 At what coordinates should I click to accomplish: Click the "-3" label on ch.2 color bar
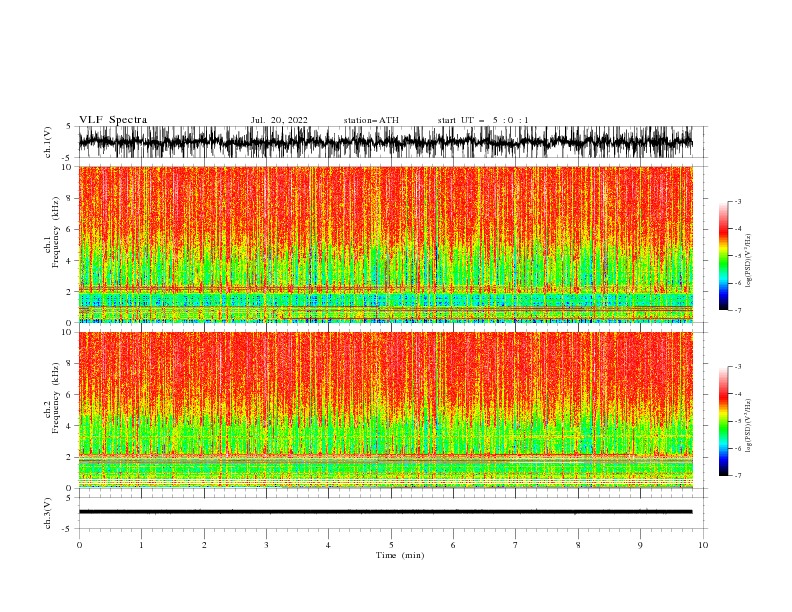tap(738, 367)
